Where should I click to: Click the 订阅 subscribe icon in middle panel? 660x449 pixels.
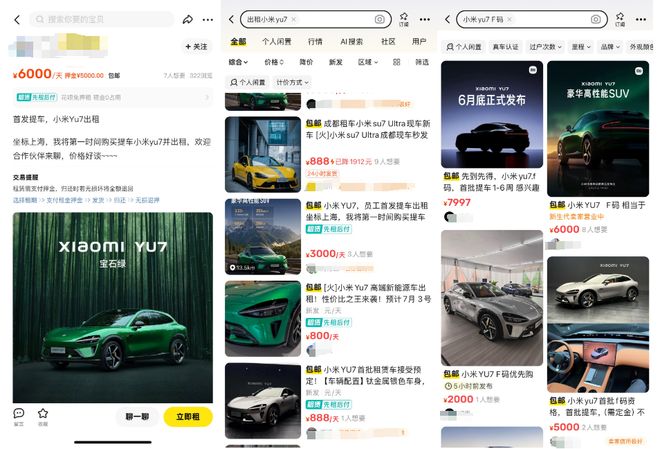(404, 19)
